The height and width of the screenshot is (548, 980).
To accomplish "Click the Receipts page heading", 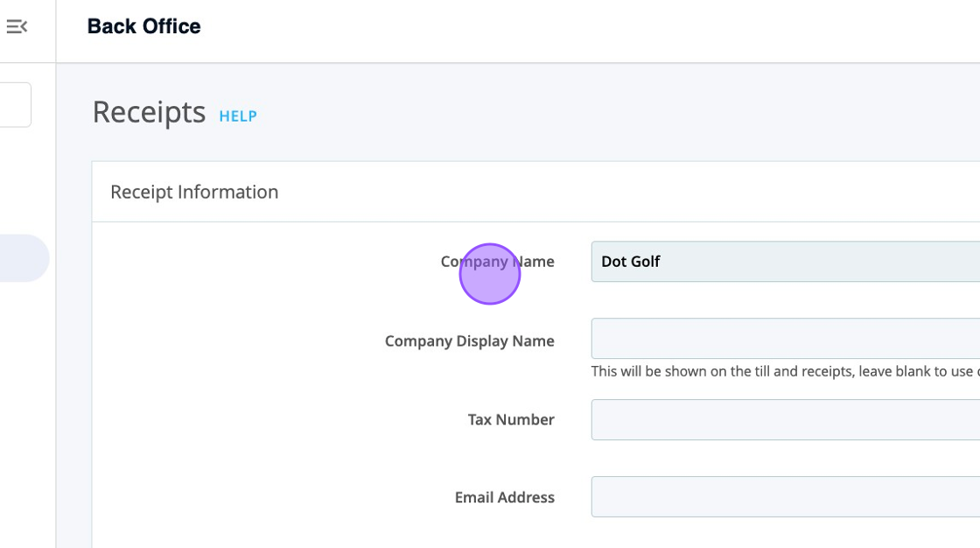I will [x=149, y=112].
